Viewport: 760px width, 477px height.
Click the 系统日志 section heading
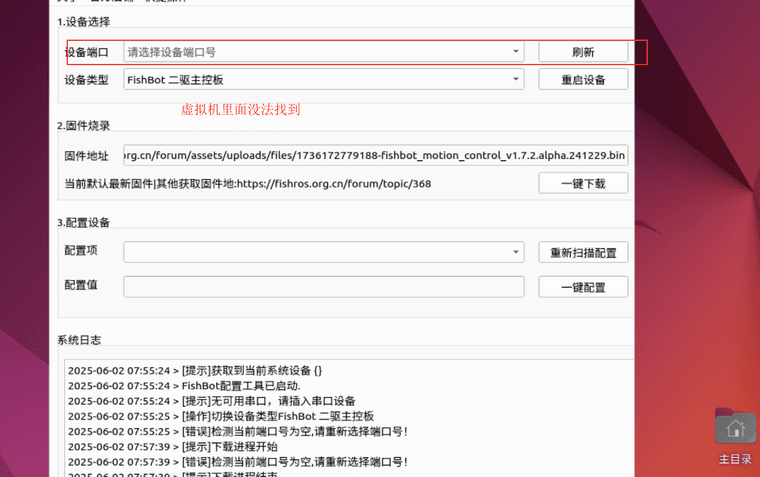79,340
